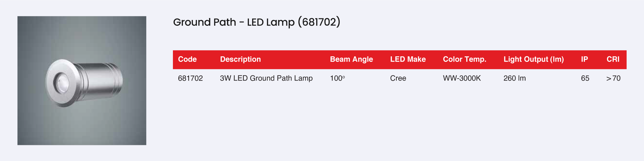Screen dimensions: 644x161
Task: Click the LED lamp product image
Action: [x=82, y=80]
